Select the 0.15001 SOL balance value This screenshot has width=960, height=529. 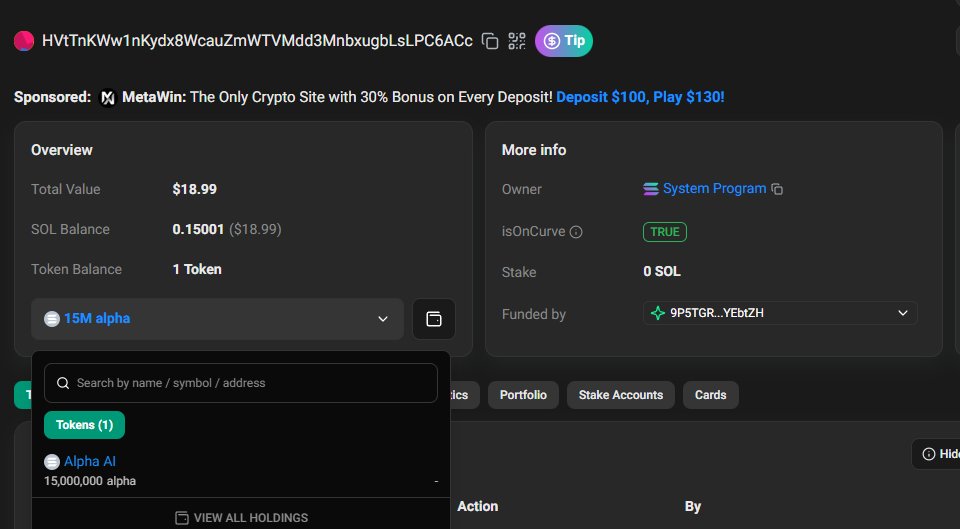point(198,229)
